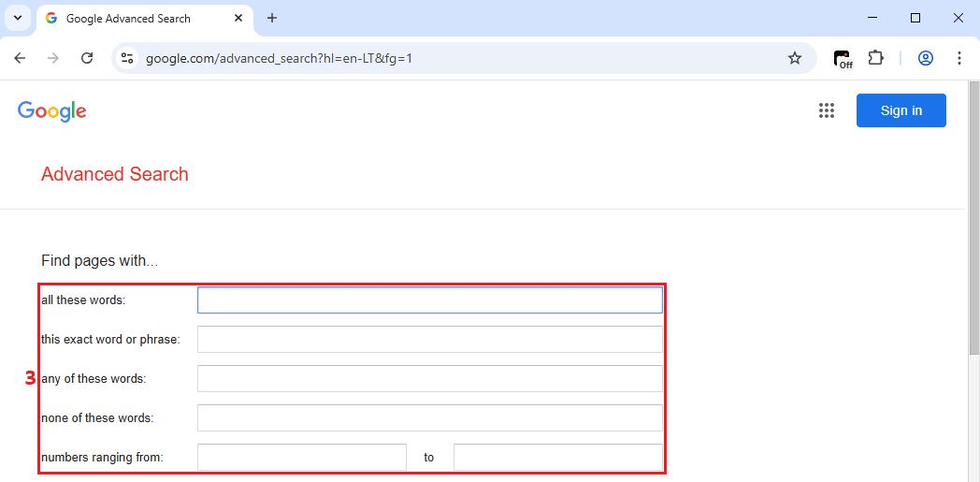The image size is (980, 482).
Task: Bookmark this page with the star icon
Action: 795,58
